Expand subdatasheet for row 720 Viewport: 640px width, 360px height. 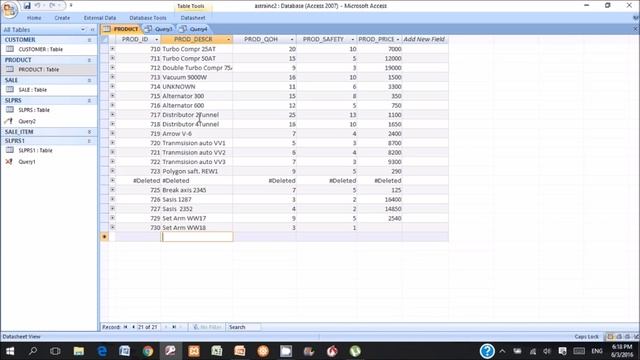point(112,142)
